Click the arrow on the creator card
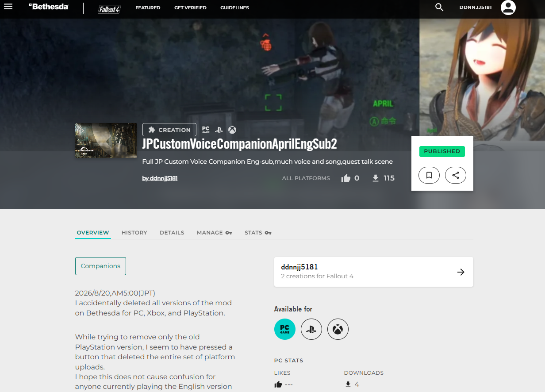545x392 pixels. pos(461,272)
